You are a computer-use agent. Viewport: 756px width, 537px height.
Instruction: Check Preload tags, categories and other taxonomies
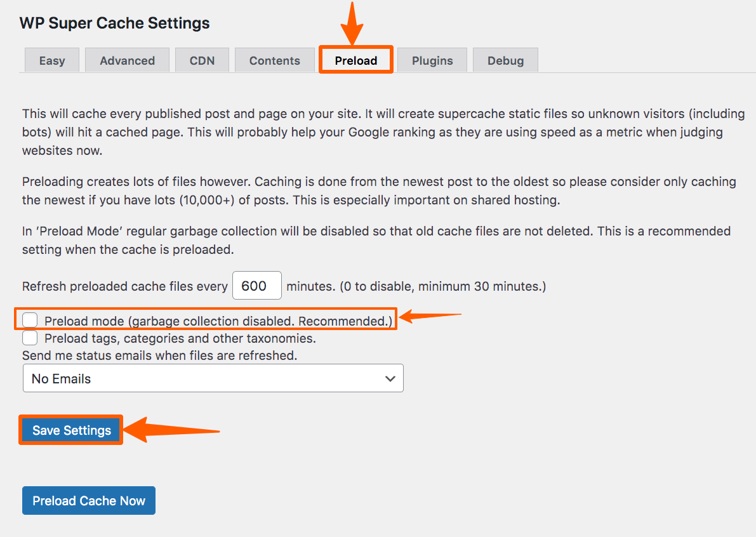[x=29, y=337]
